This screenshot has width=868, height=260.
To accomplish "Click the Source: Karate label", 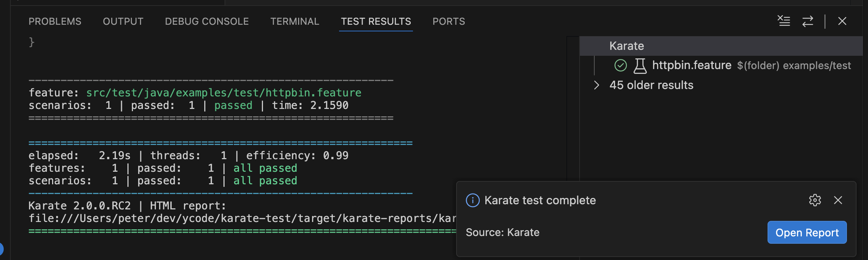I will [502, 232].
